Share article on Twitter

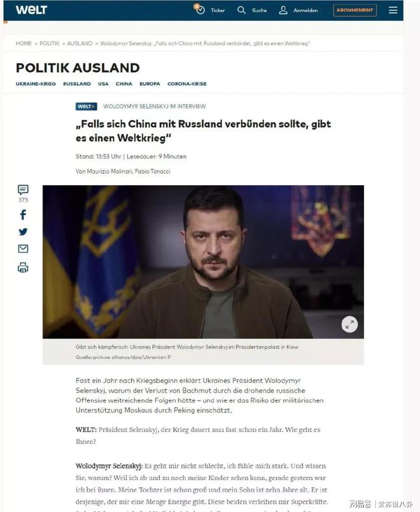pos(23,232)
